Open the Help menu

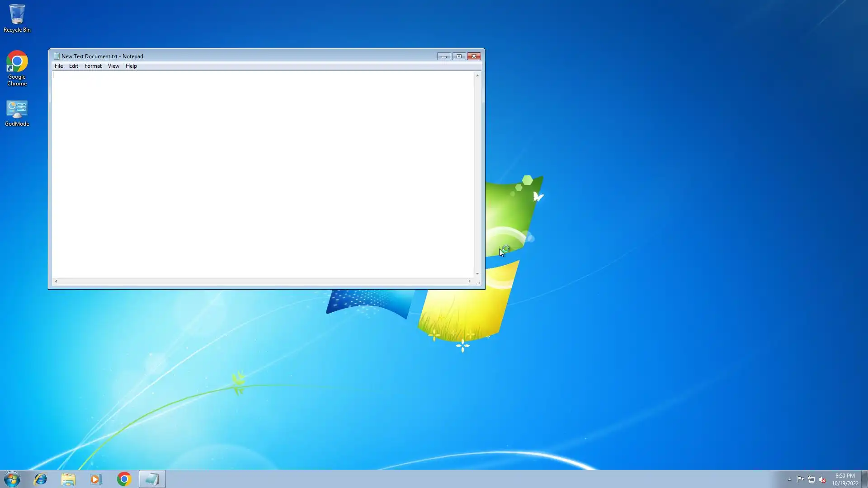pyautogui.click(x=131, y=66)
